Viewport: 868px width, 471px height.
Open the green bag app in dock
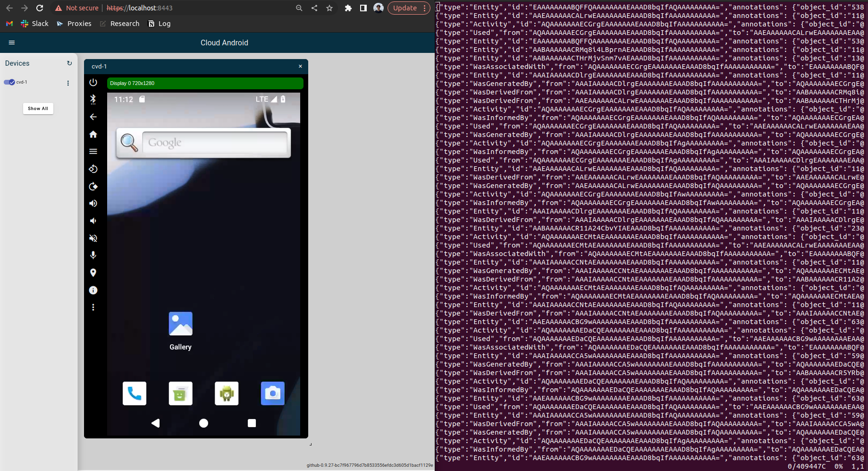[x=180, y=394]
